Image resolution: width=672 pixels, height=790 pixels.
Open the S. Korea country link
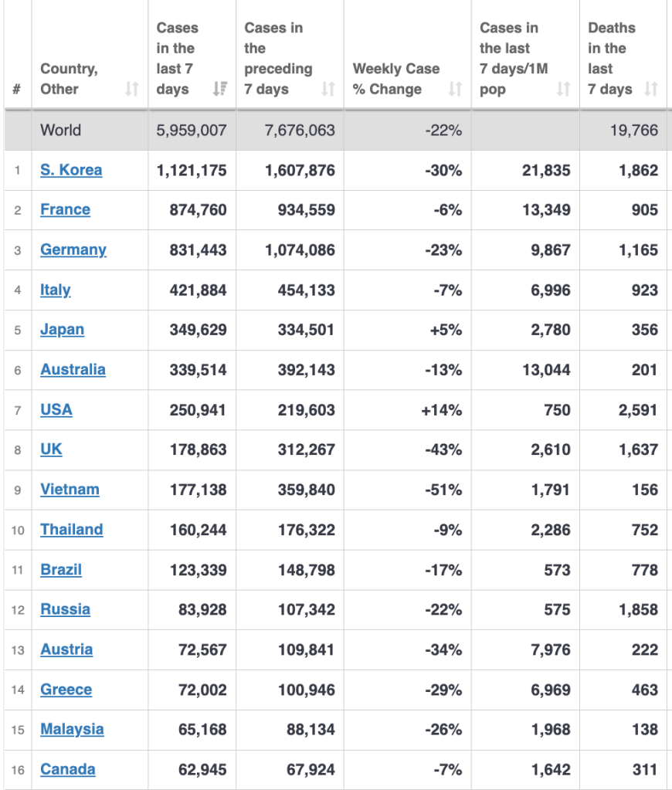[x=71, y=170]
